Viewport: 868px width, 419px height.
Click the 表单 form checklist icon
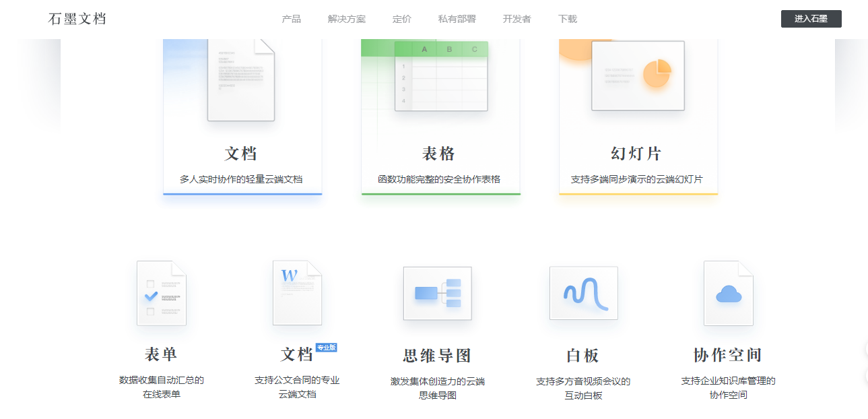[162, 293]
